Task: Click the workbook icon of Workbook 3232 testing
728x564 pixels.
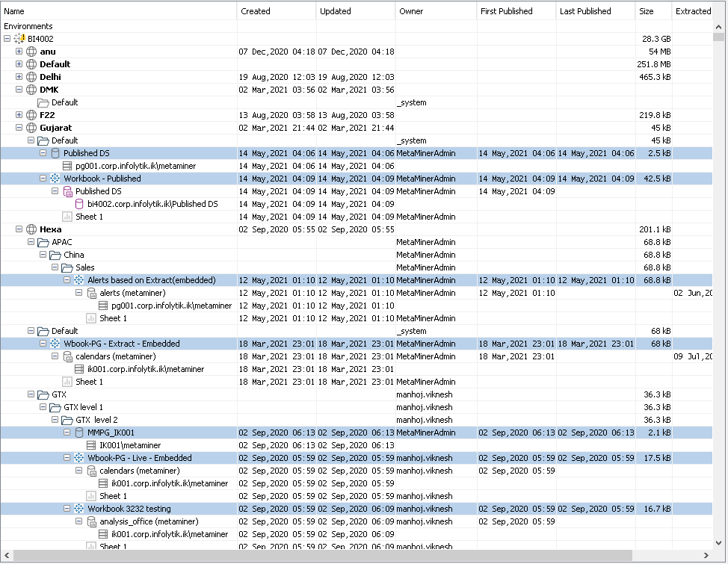Action: click(x=79, y=509)
